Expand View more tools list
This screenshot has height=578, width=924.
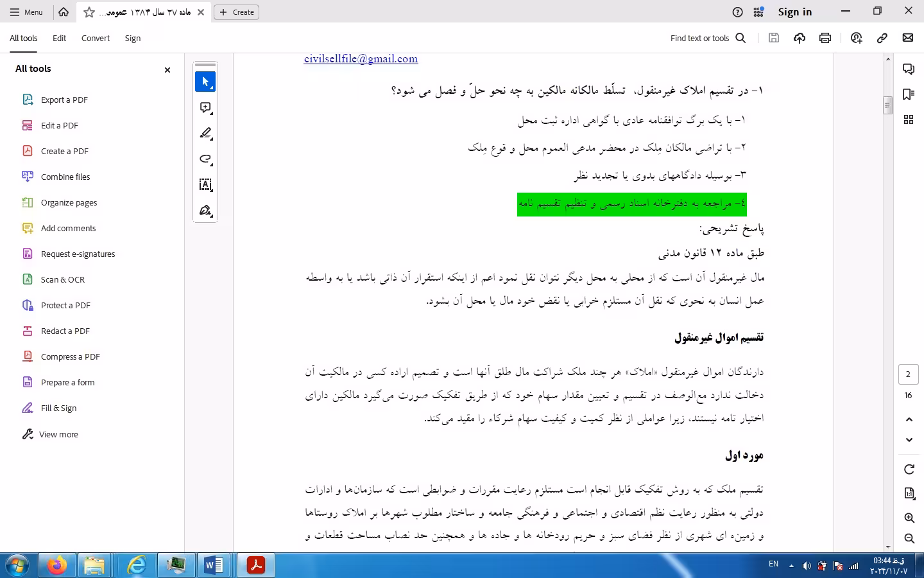pyautogui.click(x=58, y=434)
